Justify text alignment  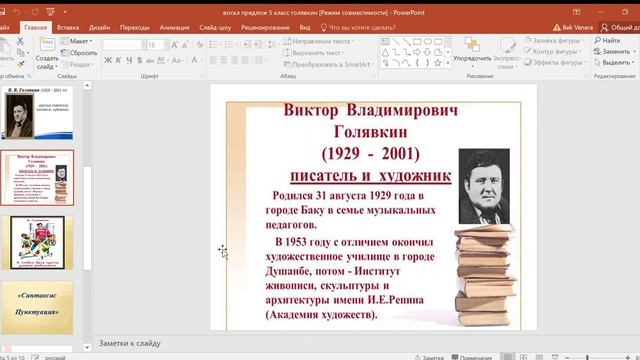[x=245, y=60]
